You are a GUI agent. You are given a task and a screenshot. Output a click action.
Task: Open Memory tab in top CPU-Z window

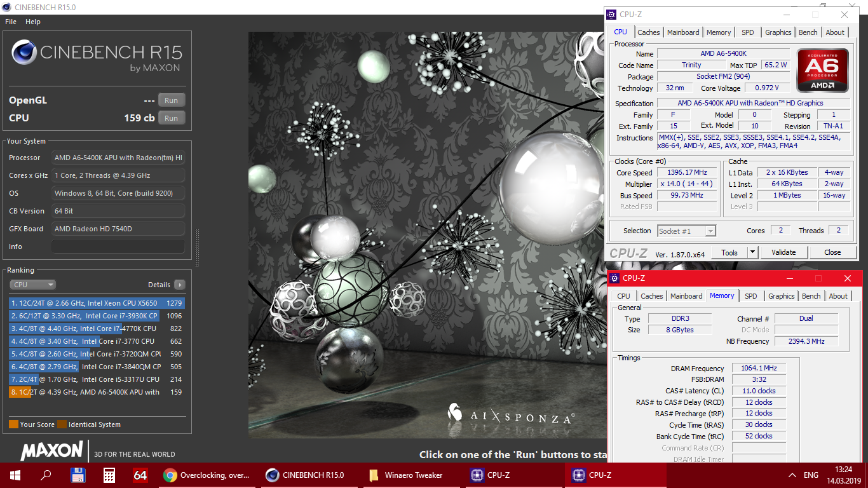point(719,32)
